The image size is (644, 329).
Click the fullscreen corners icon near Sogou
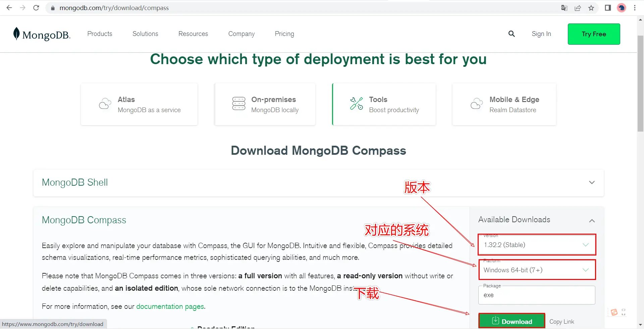[624, 312]
